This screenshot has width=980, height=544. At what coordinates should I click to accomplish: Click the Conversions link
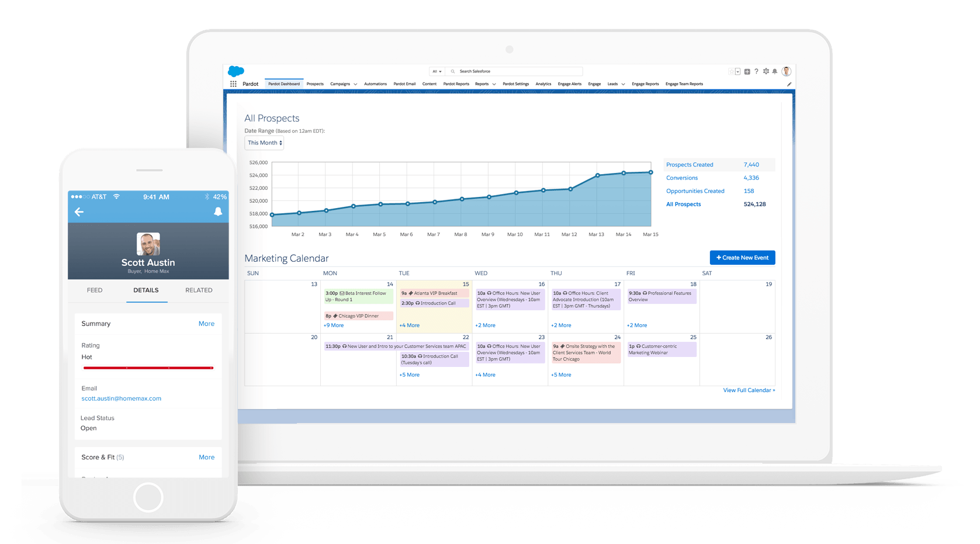point(682,178)
